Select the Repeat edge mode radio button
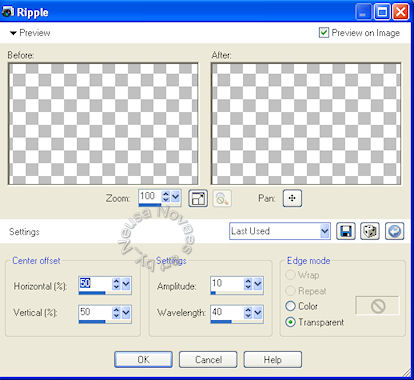This screenshot has width=414, height=380. [x=290, y=291]
